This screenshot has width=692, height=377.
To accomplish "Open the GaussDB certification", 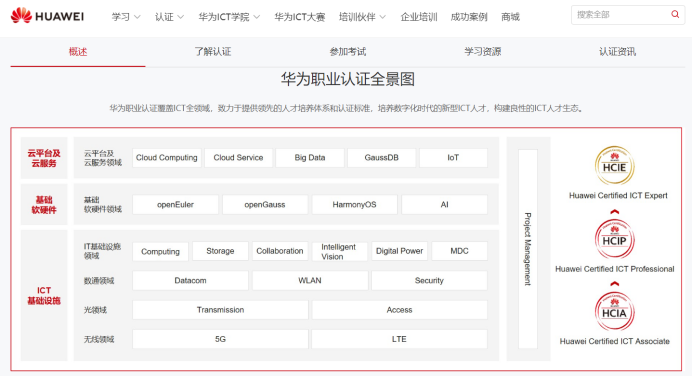I will 381,158.
